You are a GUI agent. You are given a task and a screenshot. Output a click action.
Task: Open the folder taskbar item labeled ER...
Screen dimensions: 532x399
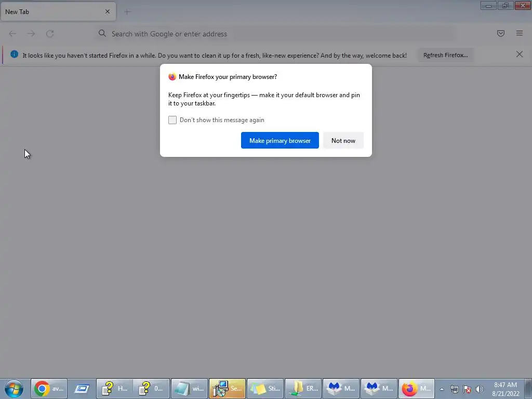303,389
